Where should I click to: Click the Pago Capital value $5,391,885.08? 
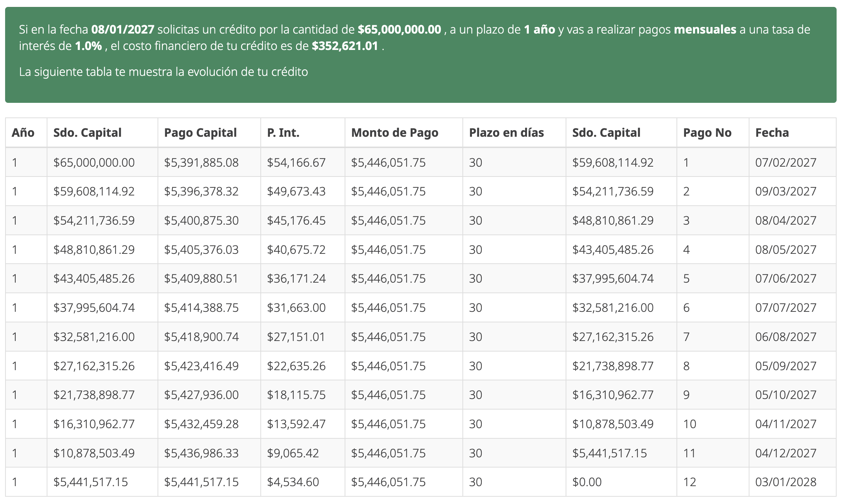(201, 162)
